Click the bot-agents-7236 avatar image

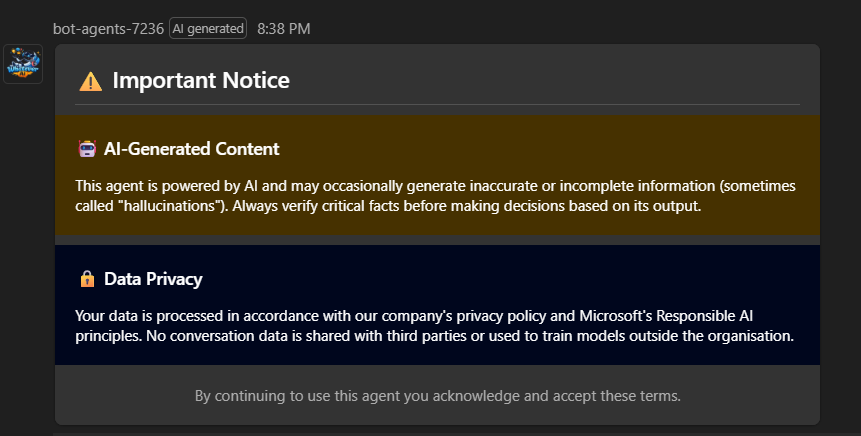[x=22, y=64]
